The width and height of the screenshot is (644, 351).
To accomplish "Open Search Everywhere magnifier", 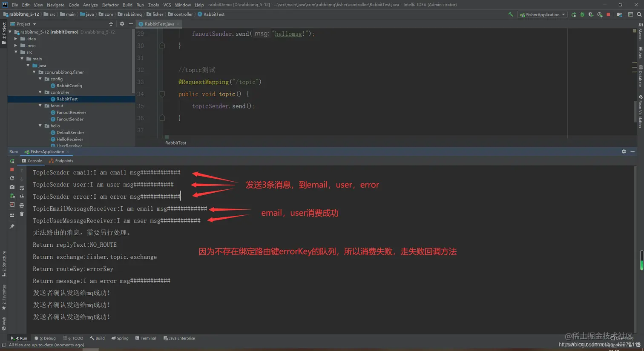I will pyautogui.click(x=639, y=14).
